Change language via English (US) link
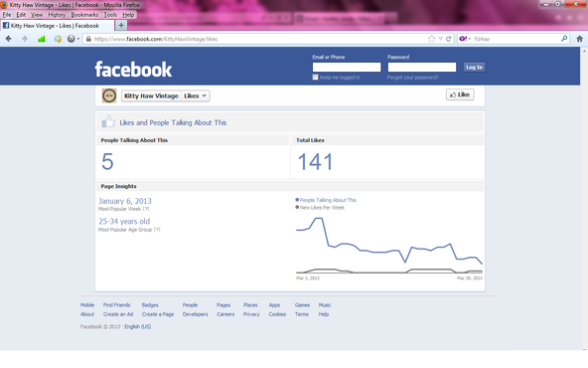Viewport: 588px width, 368px height. pyautogui.click(x=138, y=326)
